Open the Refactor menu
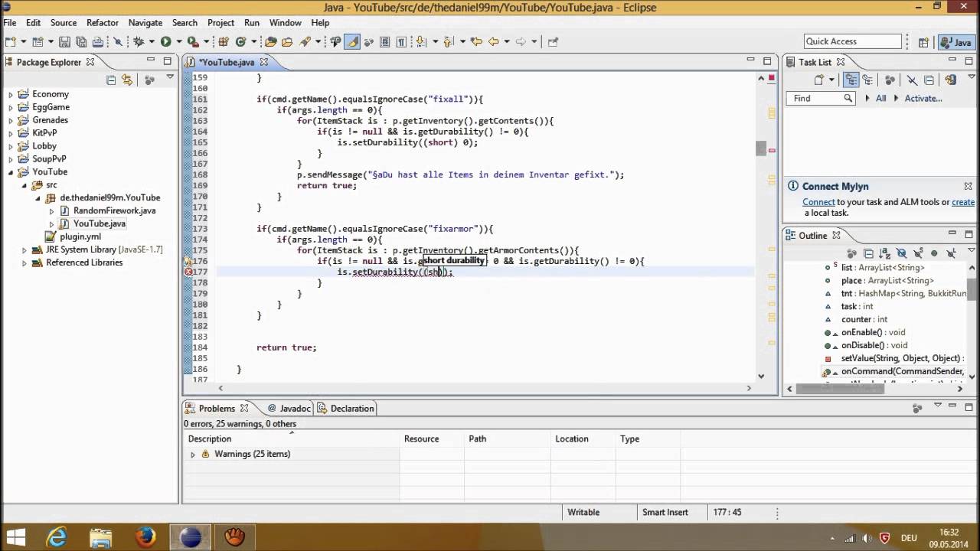The image size is (980, 551). [103, 23]
